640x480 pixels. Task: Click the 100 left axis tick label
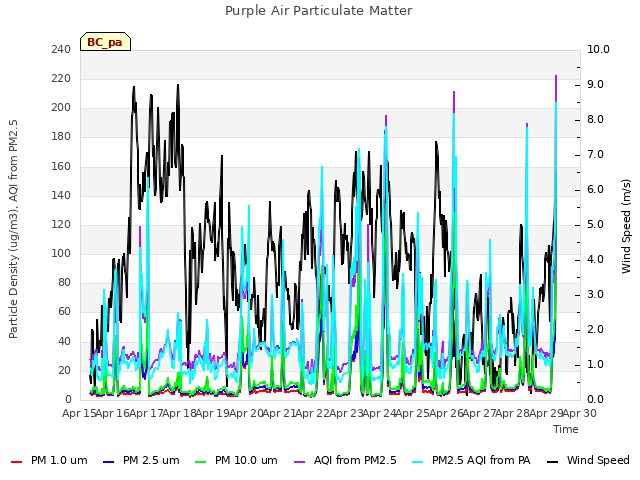(x=61, y=253)
